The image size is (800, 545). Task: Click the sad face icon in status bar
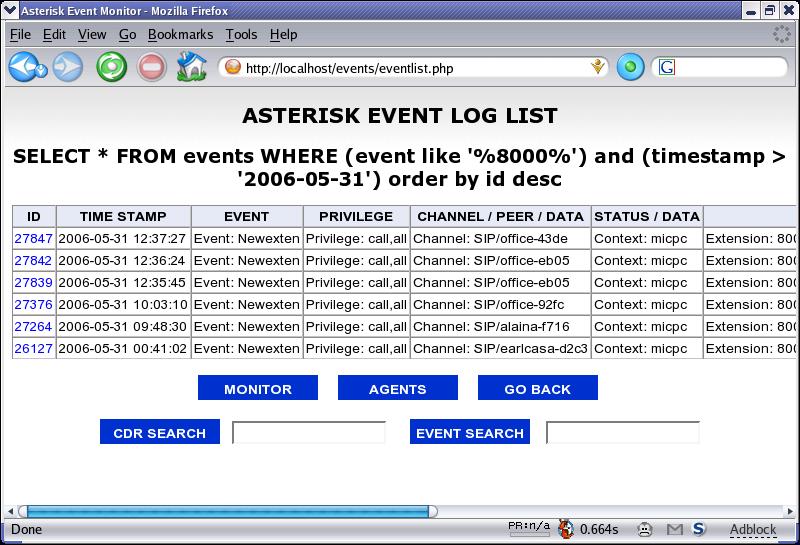coord(646,529)
